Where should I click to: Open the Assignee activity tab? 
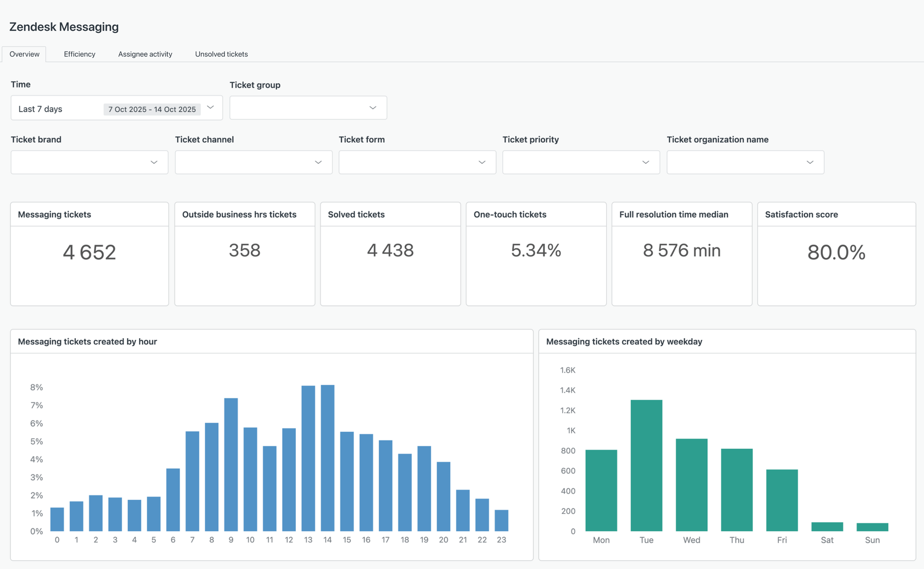[x=145, y=54]
